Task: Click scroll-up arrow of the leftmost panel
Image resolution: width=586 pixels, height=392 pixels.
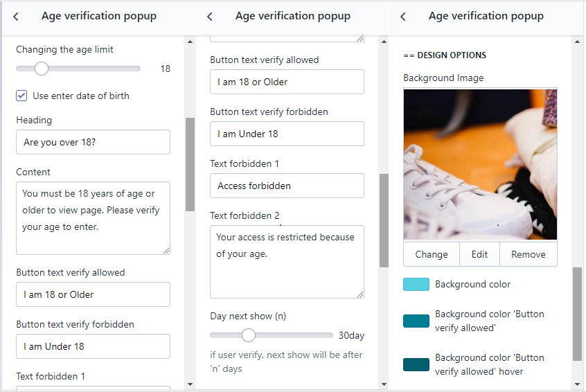Action: tap(190, 42)
